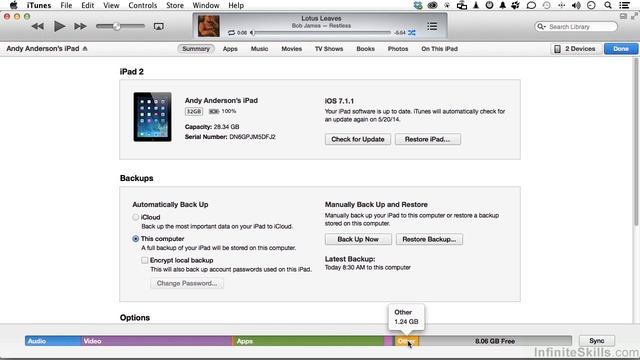The image size is (640, 360).
Task: Start playback with the Play button
Action: click(60, 26)
